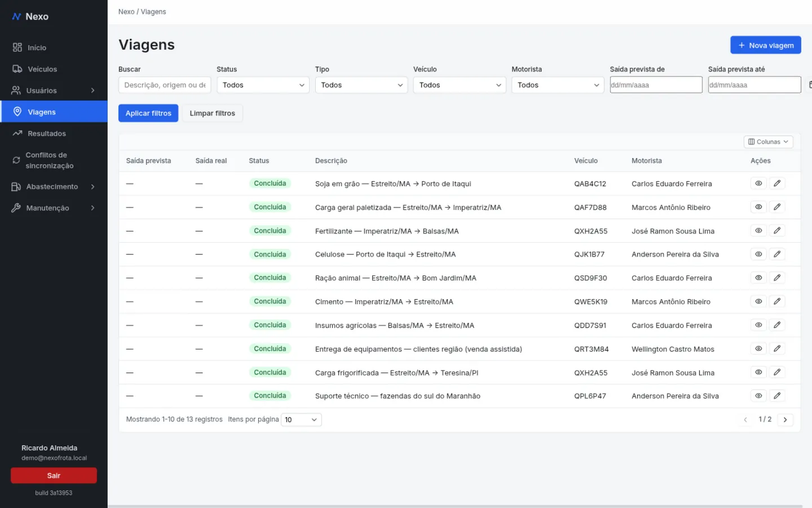
Task: Apply filters with Aplicar filtros
Action: click(148, 113)
